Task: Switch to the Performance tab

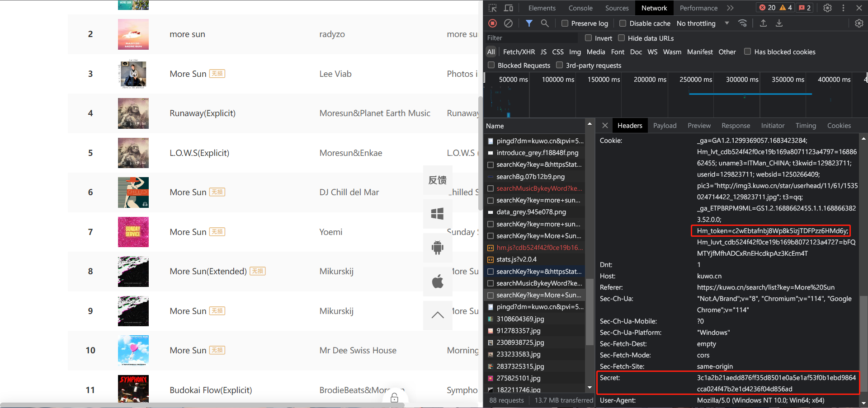Action: point(698,8)
